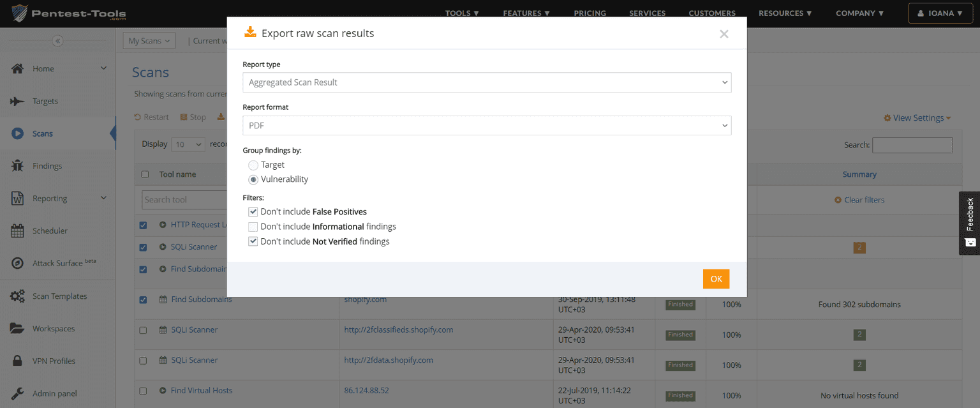Click OK to export the report

(x=716, y=278)
